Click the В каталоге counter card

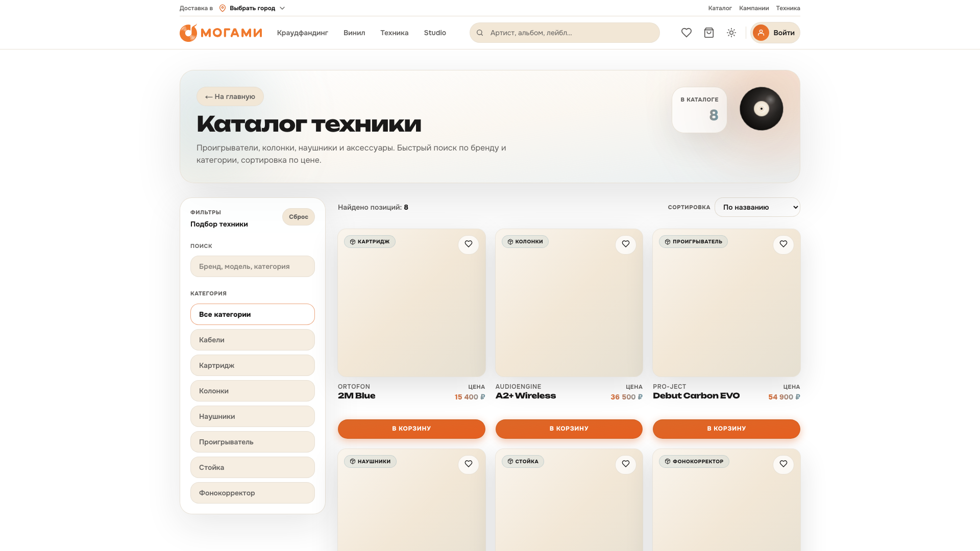[x=699, y=110]
